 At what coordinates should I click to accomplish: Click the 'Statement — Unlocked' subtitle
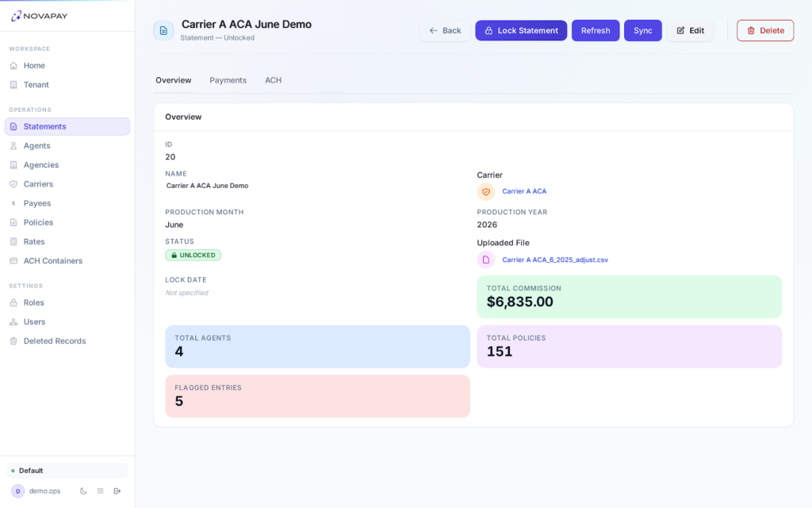pos(217,38)
